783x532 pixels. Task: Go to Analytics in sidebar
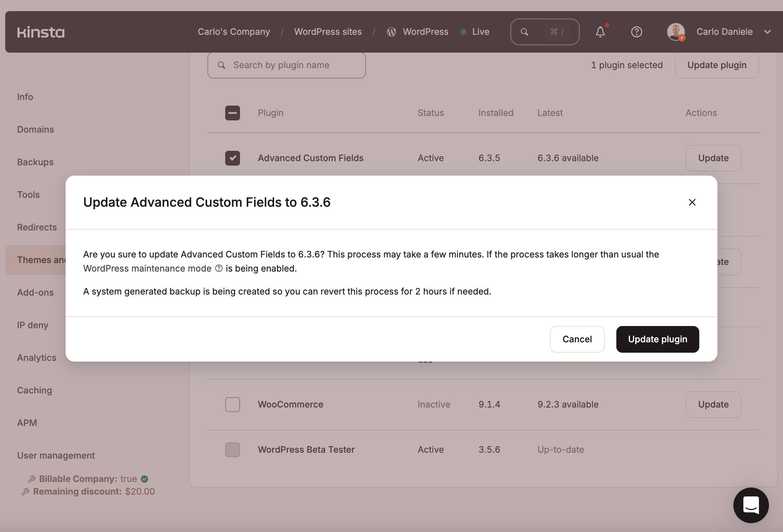[37, 358]
